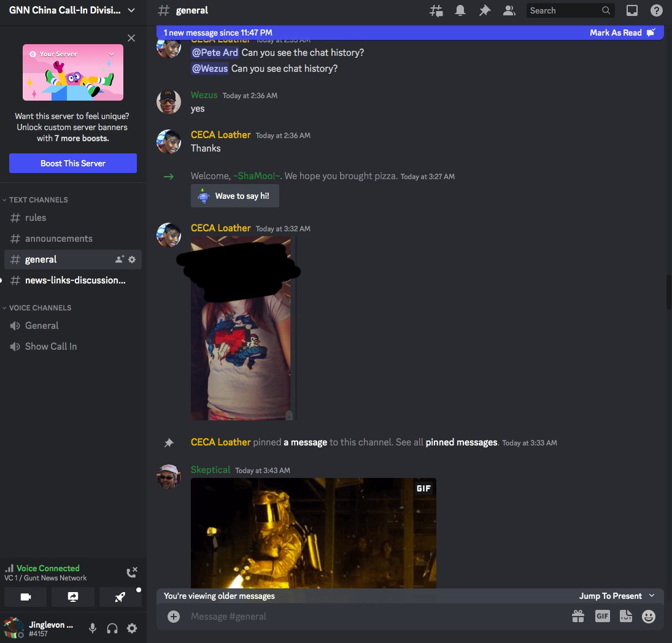
Task: Click Wezus avatar
Action: [x=168, y=102]
